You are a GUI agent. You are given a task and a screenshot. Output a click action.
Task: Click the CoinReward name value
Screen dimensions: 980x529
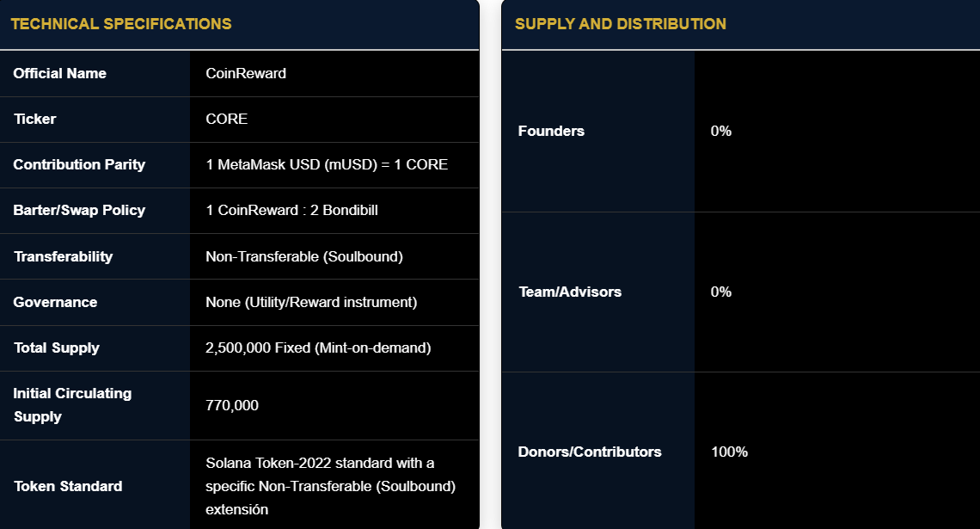(246, 74)
